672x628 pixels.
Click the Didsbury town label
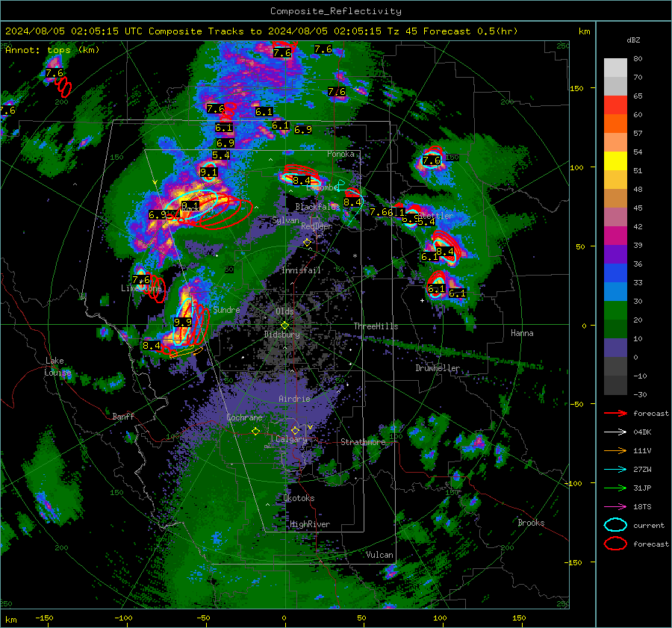coord(281,335)
